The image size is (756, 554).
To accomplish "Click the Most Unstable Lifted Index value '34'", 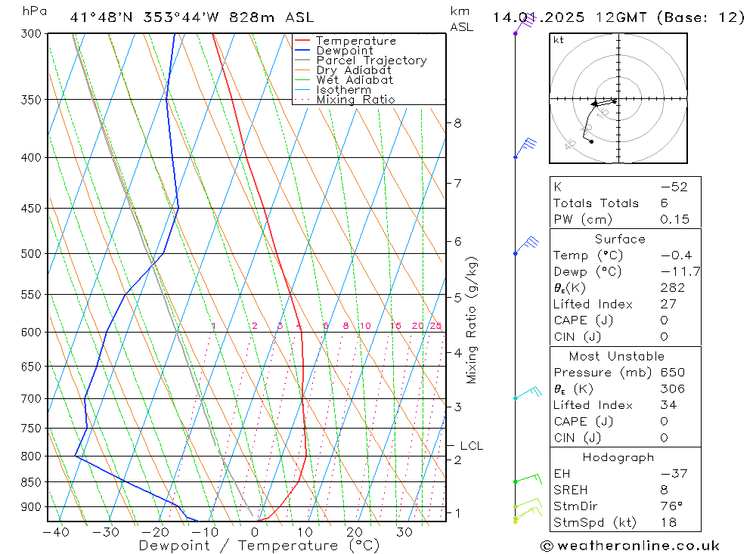I will pos(669,405).
